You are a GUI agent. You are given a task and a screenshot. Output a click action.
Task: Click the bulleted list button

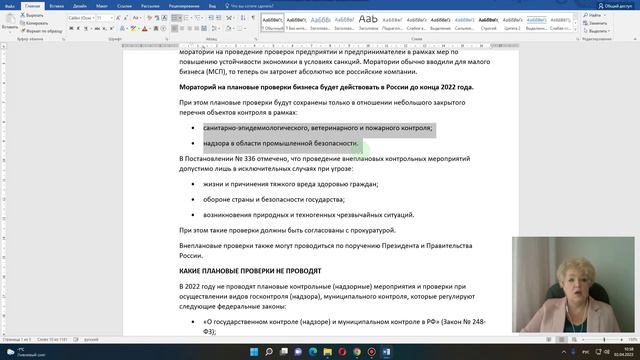click(x=174, y=18)
